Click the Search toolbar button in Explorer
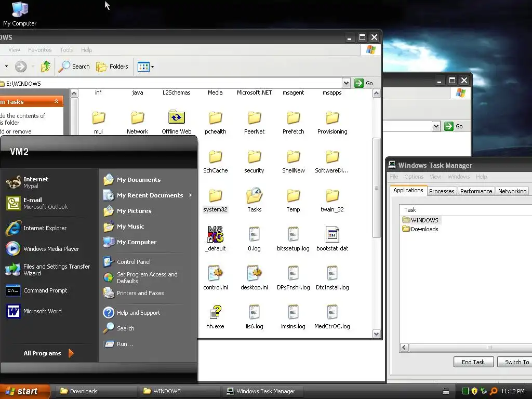This screenshot has height=399, width=532. (74, 66)
